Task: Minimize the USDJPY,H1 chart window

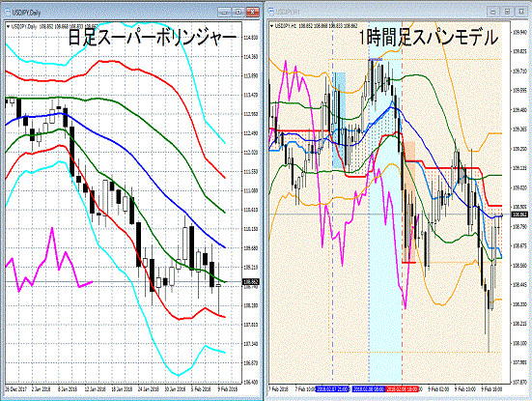Action: (492, 12)
